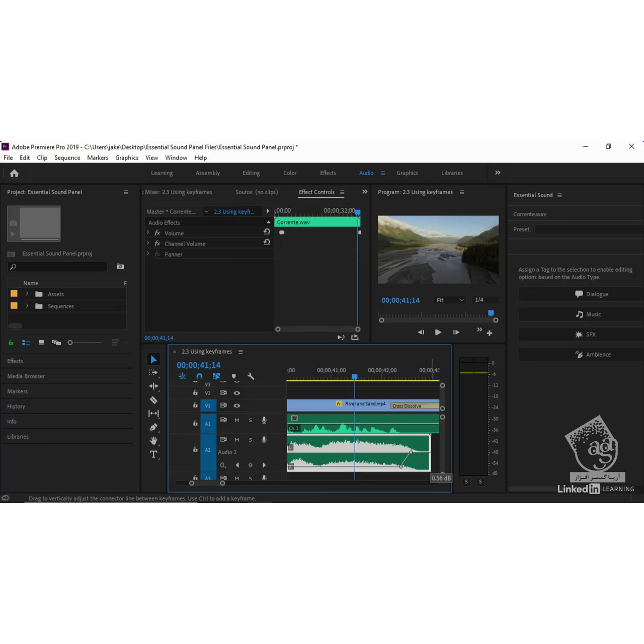Select the Type tool
Viewport: 644px width, 644px height.
coord(153,454)
